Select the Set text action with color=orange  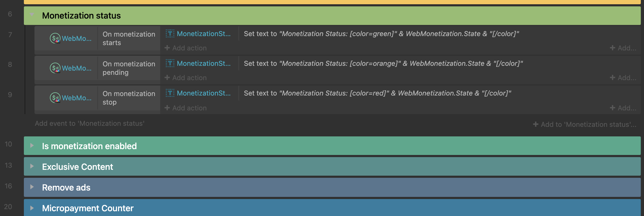pos(383,63)
